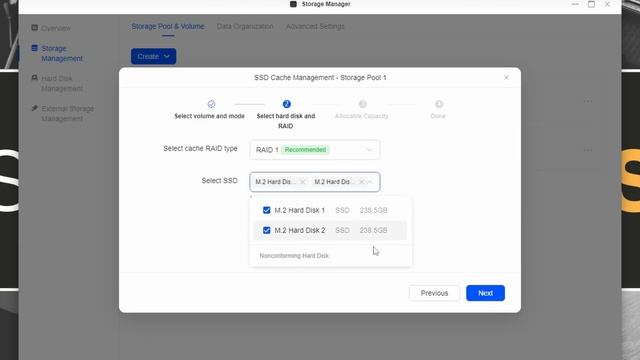Open Overview in the sidebar
640x360 pixels.
(56, 28)
